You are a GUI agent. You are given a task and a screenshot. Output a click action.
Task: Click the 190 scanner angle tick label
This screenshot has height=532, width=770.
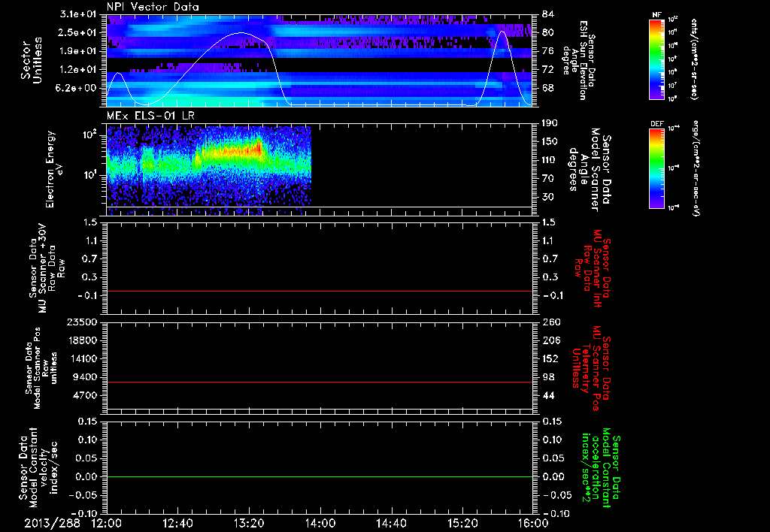tap(550, 123)
